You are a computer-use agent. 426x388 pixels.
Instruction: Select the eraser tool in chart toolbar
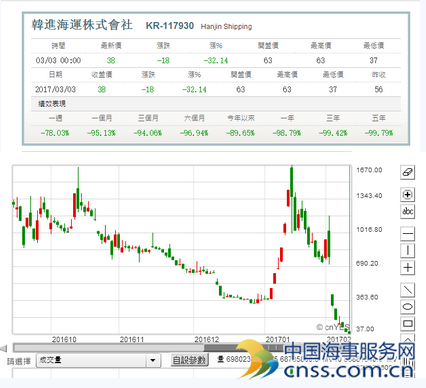point(407,172)
